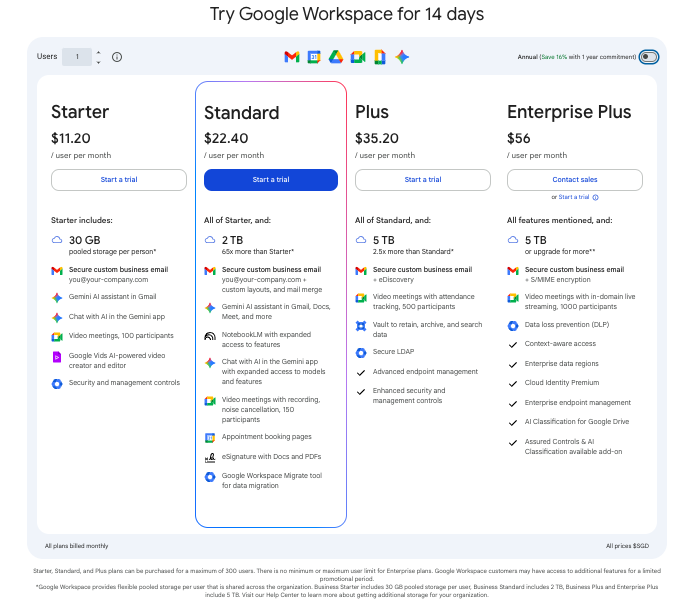Click Meet icon beside 'Video meetings with recording'
688x601 pixels.
pyautogui.click(x=210, y=401)
